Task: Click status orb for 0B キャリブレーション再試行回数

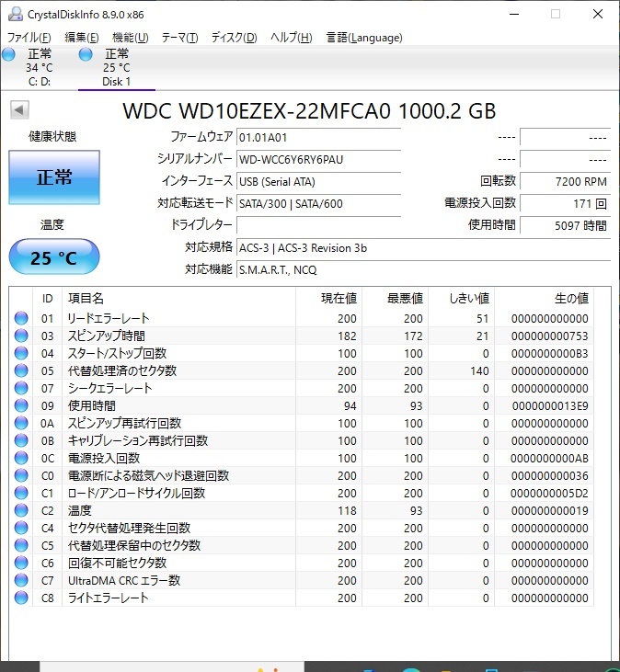Action: click(21, 440)
